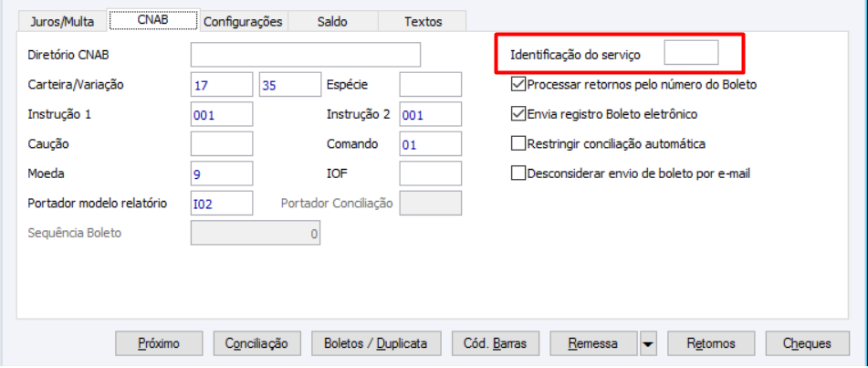Focus the Identificação do serviço field
Screen dimensions: 868x368
[x=691, y=54]
